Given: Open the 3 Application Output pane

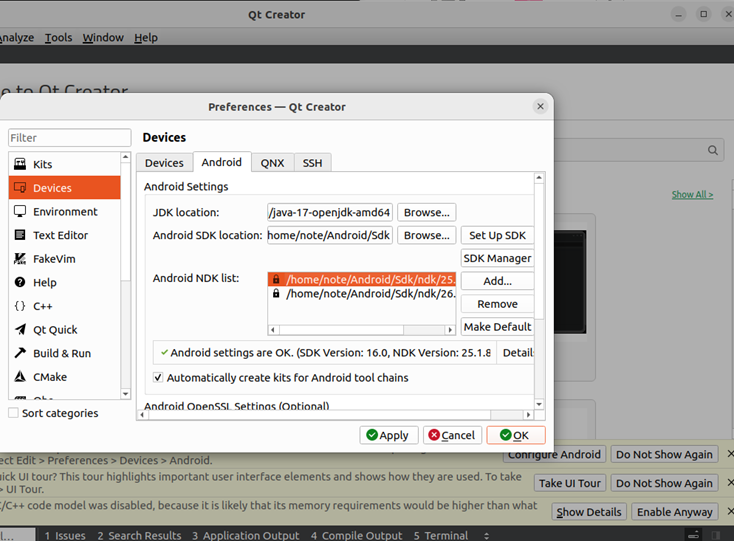Looking at the screenshot, I should [245, 535].
